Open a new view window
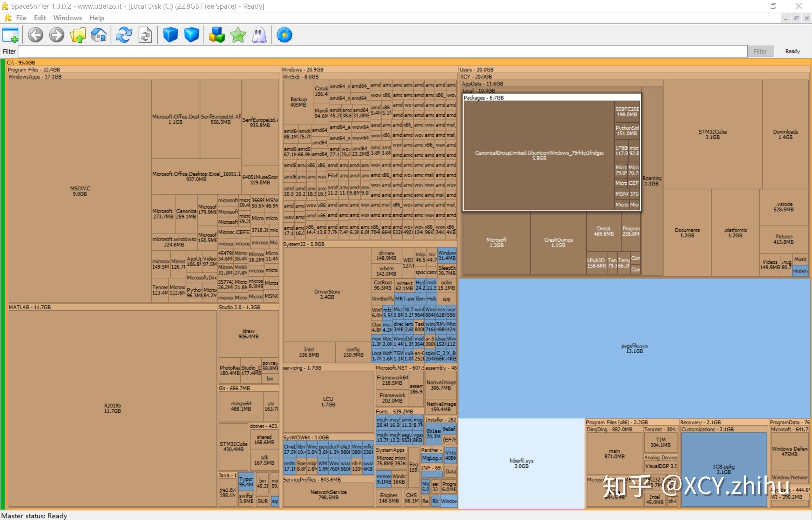Screen dimensions: 812x520 (10, 35)
